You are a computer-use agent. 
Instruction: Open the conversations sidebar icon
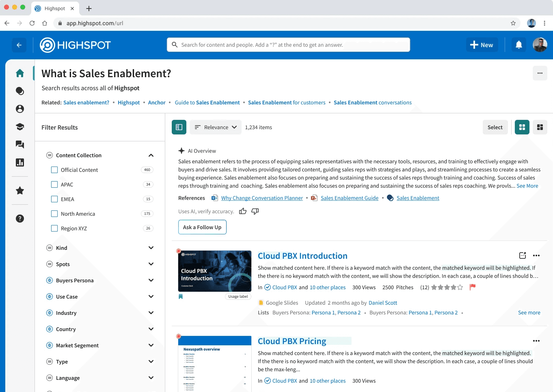coord(19,145)
